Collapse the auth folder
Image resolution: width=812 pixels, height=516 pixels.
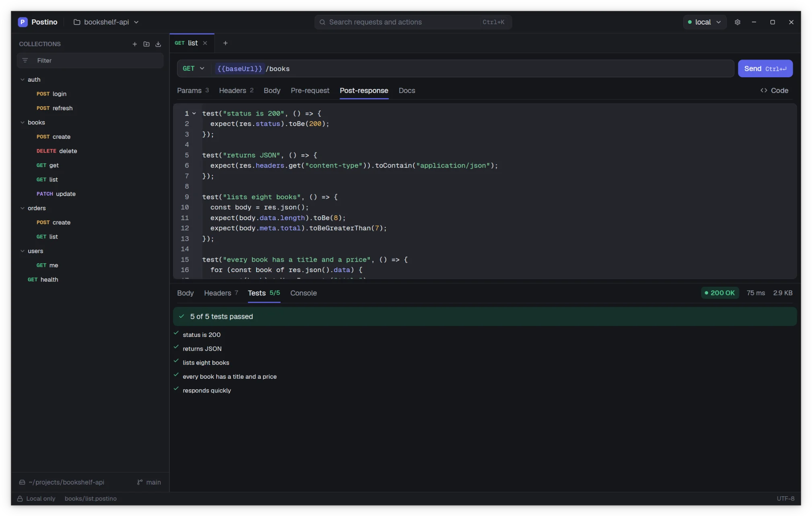pyautogui.click(x=23, y=80)
